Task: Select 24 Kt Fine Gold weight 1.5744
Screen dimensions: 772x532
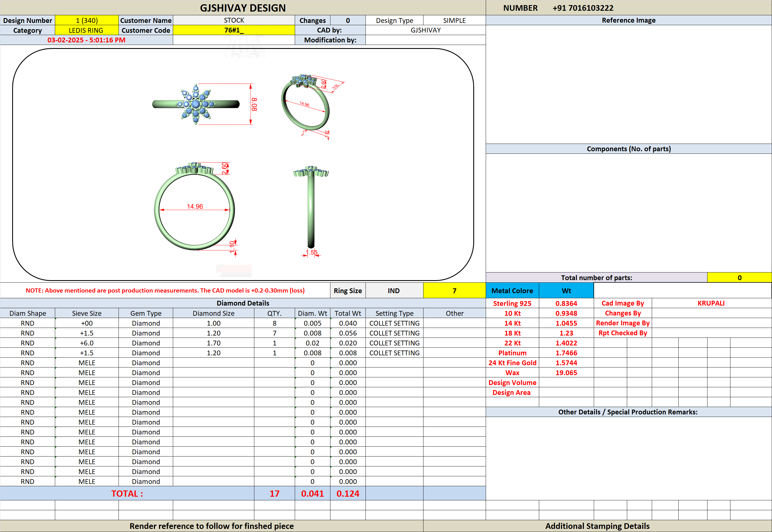Action: click(x=566, y=363)
